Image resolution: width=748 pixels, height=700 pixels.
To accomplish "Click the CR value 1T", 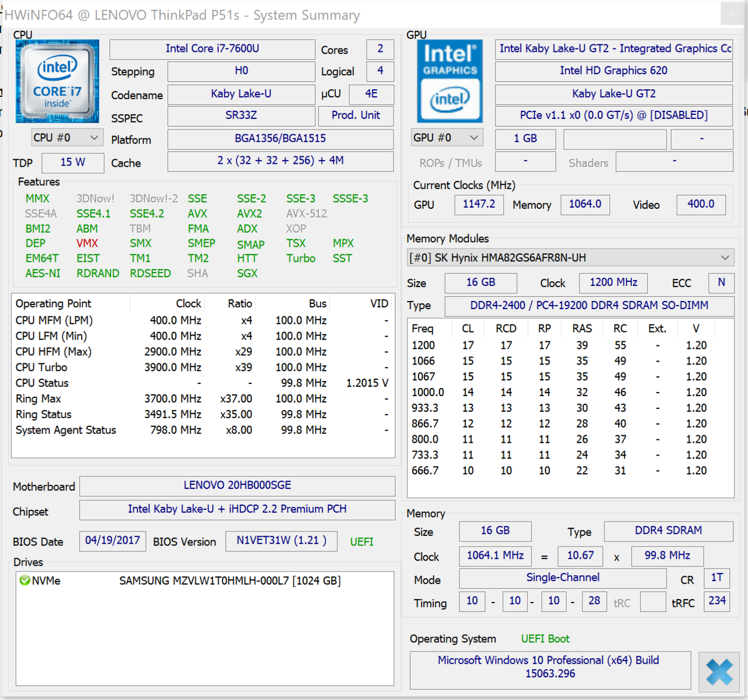I will tap(717, 578).
